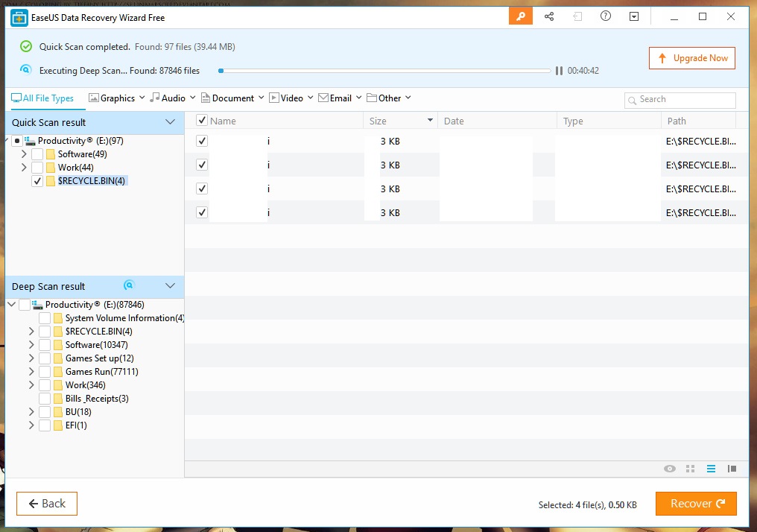Open the Graphics filter menu

coord(116,98)
